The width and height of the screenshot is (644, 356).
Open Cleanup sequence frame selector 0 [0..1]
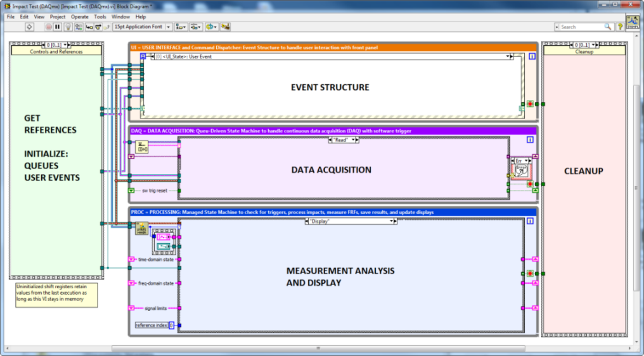(x=584, y=45)
